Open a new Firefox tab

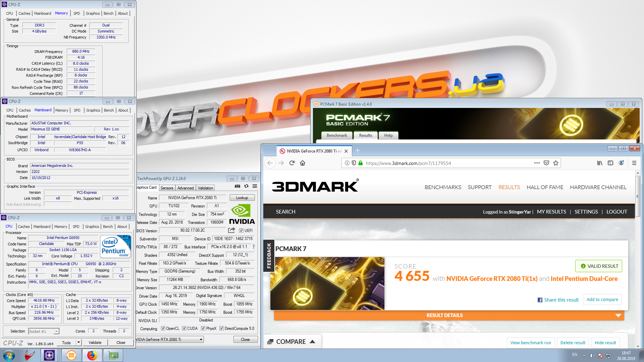pyautogui.click(x=358, y=151)
